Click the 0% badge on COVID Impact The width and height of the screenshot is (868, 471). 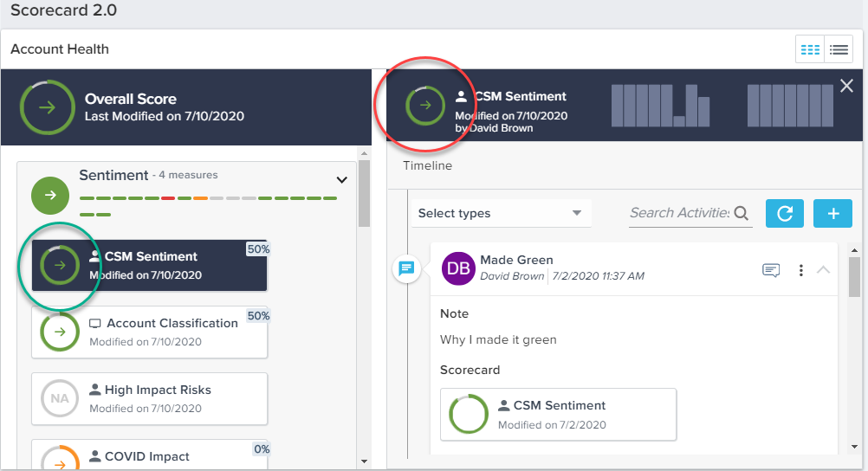[262, 448]
